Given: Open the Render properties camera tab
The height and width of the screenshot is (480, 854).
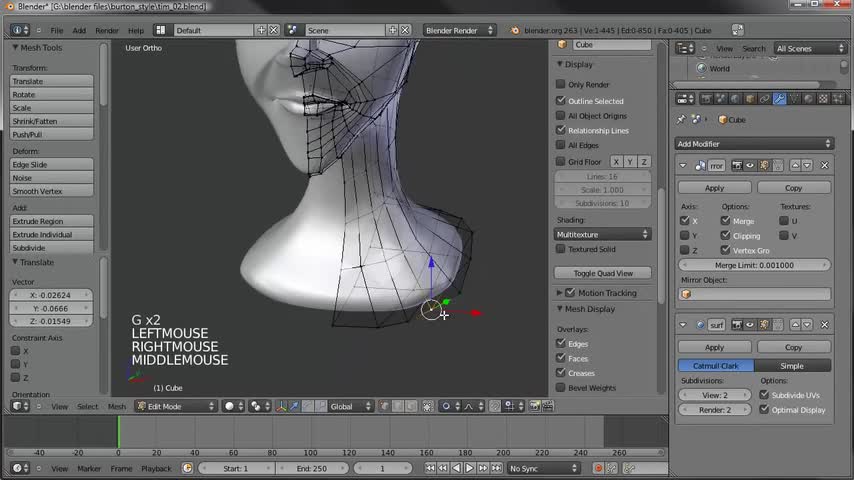Looking at the screenshot, I should [706, 99].
